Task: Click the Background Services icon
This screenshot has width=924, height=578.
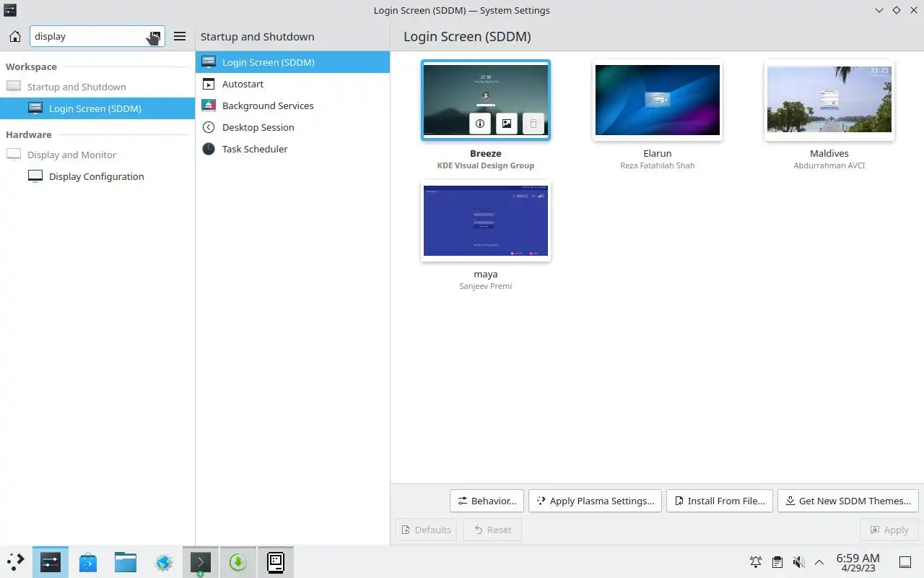Action: point(209,105)
